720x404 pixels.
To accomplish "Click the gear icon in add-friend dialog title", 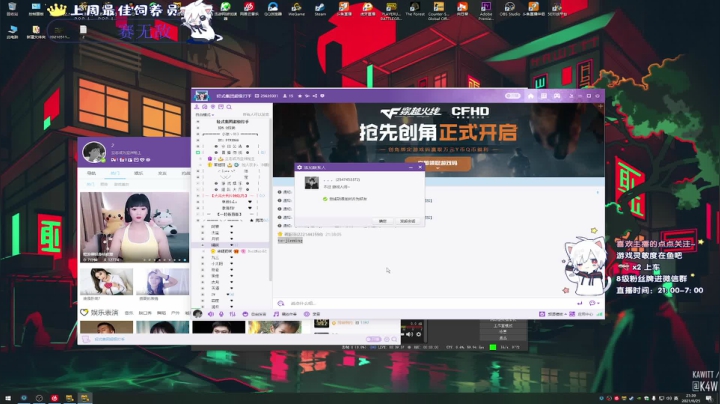I will pos(299,168).
